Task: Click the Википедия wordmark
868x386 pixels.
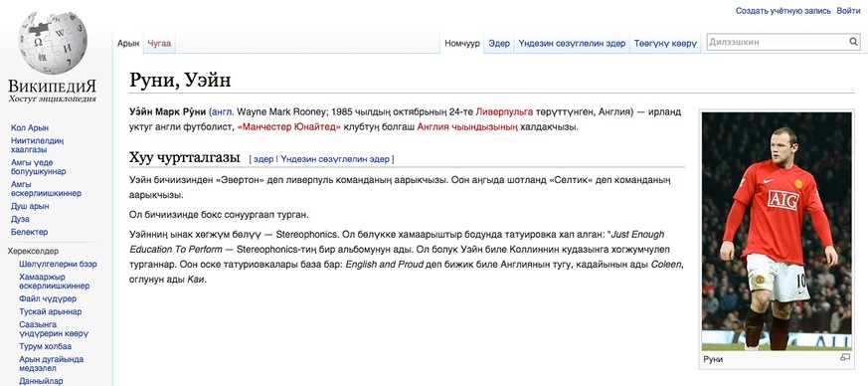Action: click(x=52, y=86)
